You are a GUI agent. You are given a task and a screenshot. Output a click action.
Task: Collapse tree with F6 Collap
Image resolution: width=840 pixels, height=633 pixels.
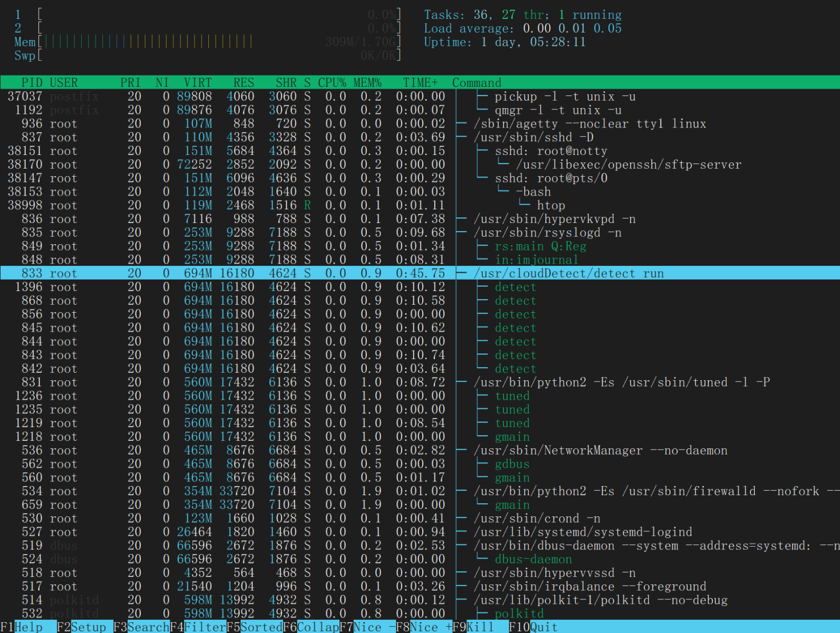click(x=311, y=627)
